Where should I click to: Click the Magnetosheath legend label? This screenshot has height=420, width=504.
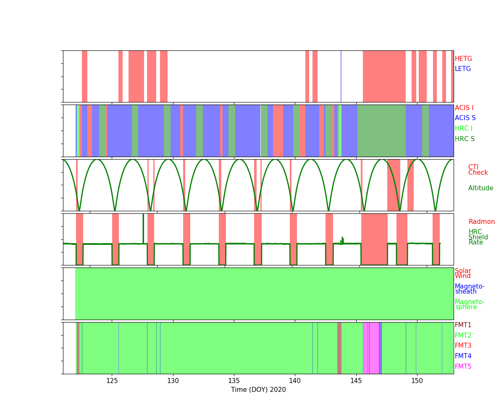[x=470, y=289]
